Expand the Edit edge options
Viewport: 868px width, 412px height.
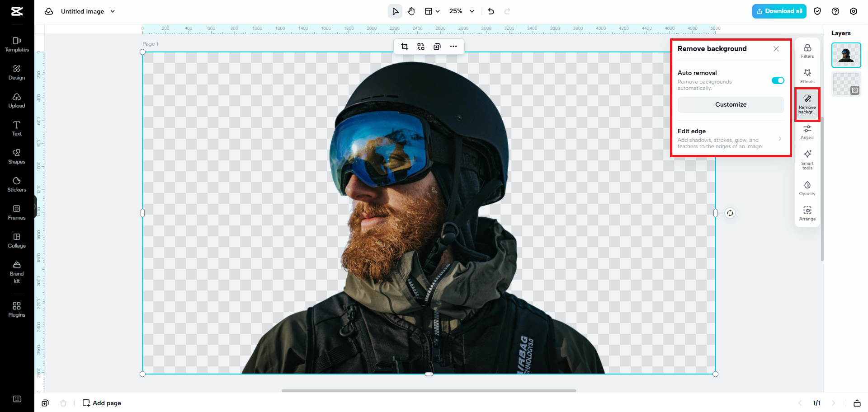780,139
